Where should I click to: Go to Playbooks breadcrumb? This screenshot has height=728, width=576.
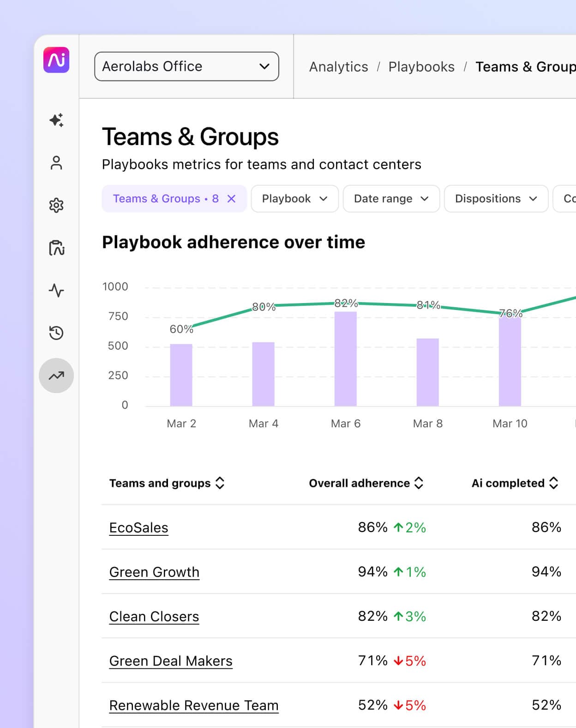421,67
